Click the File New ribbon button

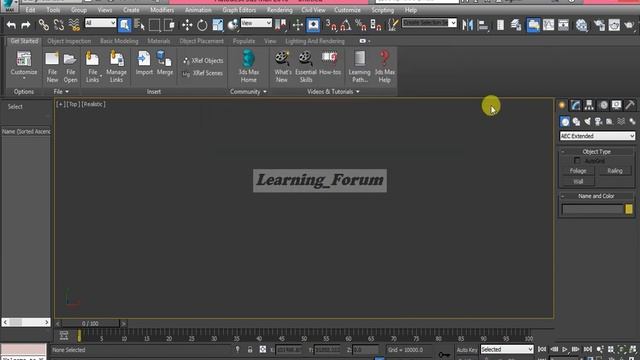(52, 67)
